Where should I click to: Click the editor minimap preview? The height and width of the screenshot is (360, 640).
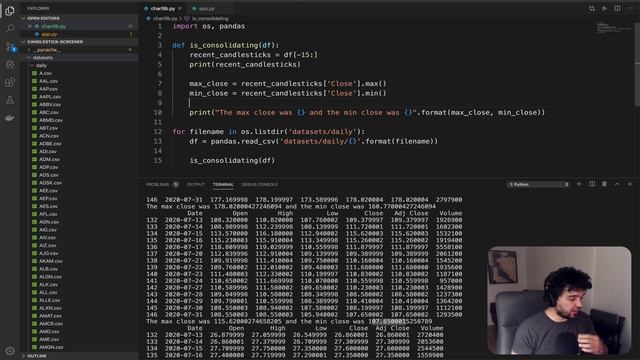(x=613, y=28)
